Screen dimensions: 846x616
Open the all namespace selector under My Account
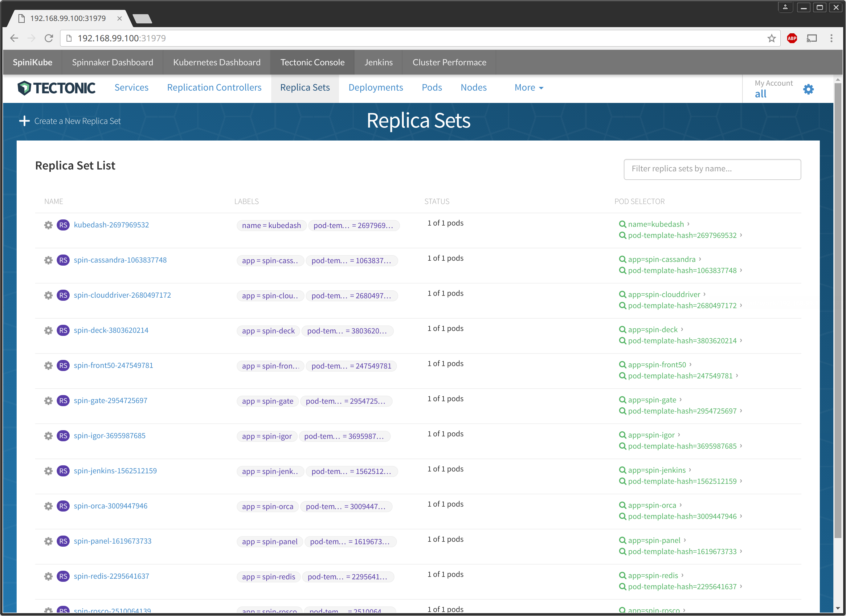(760, 94)
